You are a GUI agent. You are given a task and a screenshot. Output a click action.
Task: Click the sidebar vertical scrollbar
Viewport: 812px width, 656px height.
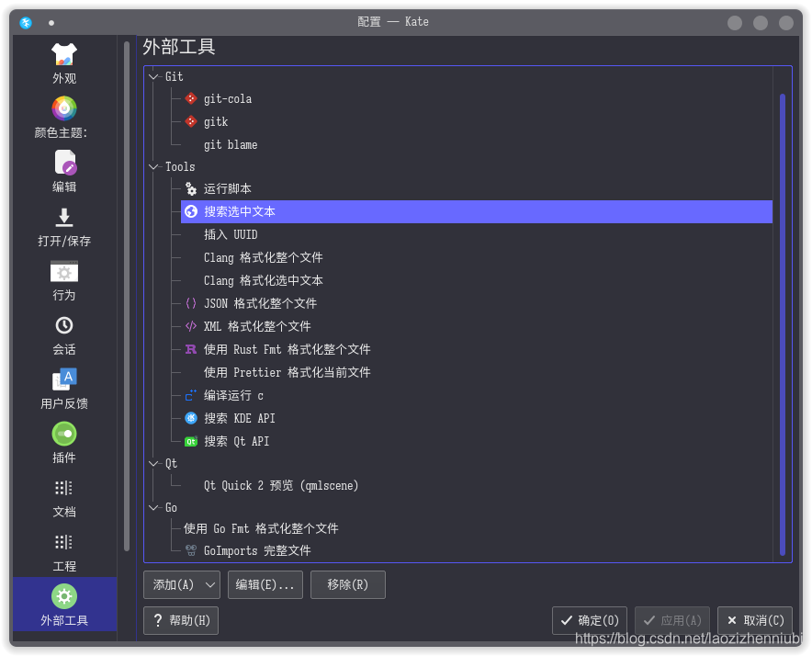pyautogui.click(x=127, y=296)
